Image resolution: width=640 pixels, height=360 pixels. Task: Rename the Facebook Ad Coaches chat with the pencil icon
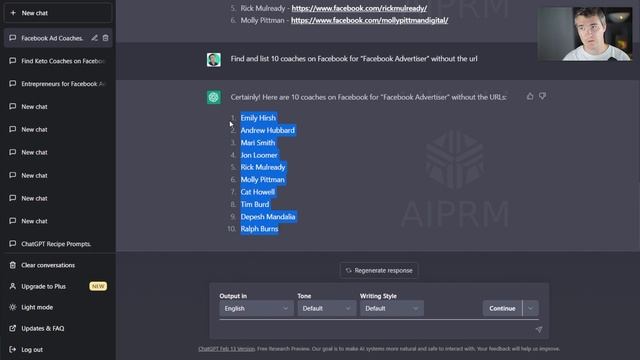[x=94, y=38]
